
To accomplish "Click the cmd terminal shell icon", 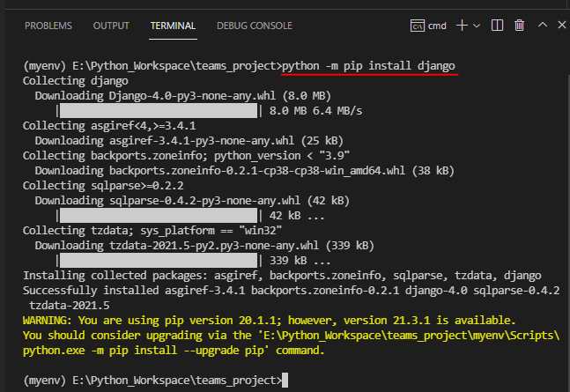I will coord(418,26).
